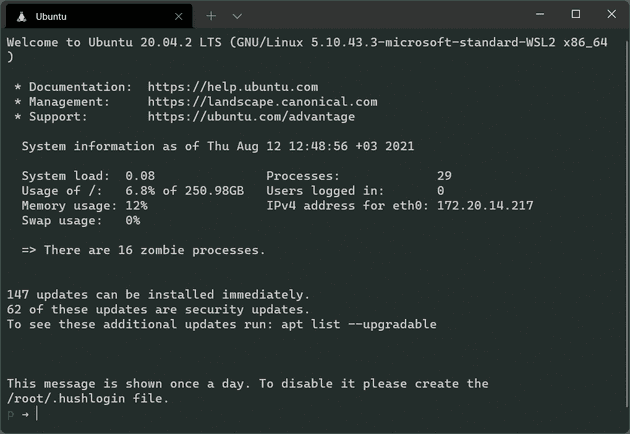This screenshot has width=630, height=434.
Task: Expand the profile dropdown chevron
Action: click(237, 16)
